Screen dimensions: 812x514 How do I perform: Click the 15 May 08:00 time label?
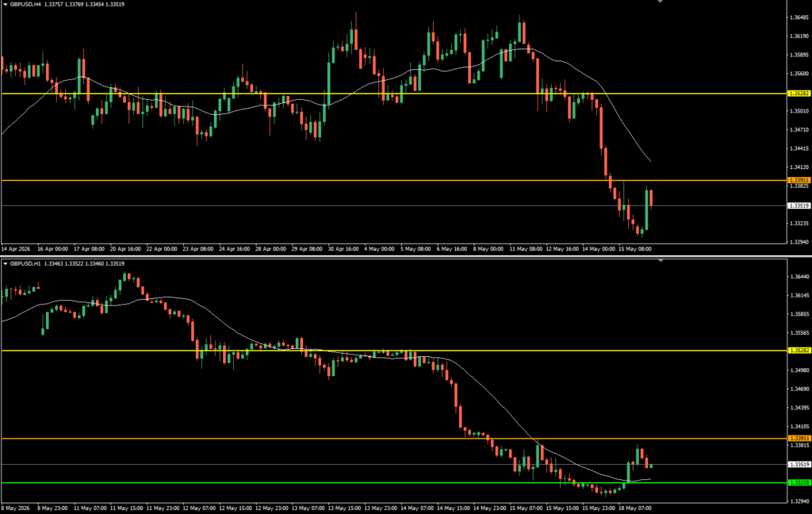coord(635,249)
